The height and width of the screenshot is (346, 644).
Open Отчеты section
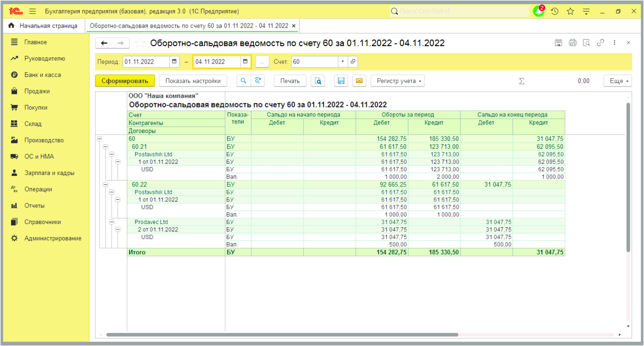click(x=34, y=206)
